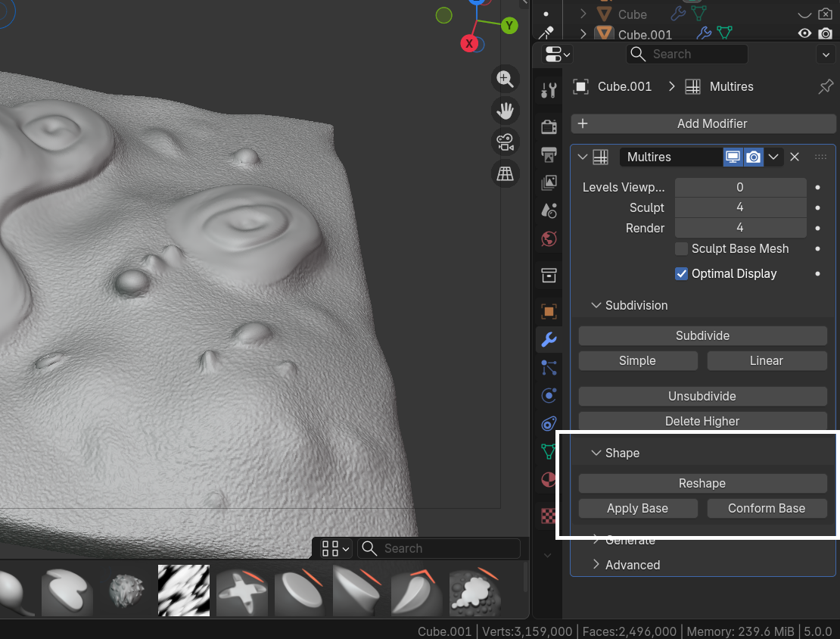The width and height of the screenshot is (840, 639).
Task: Click Cube.001 in the modifier breadcrumb
Action: tap(623, 86)
